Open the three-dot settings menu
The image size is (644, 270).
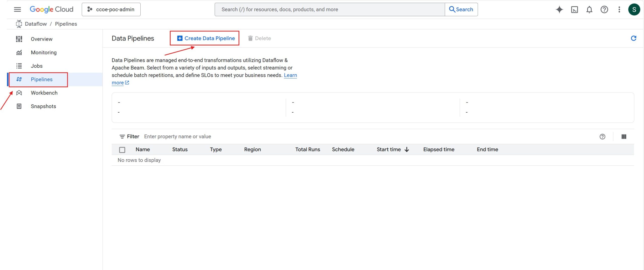click(x=619, y=10)
